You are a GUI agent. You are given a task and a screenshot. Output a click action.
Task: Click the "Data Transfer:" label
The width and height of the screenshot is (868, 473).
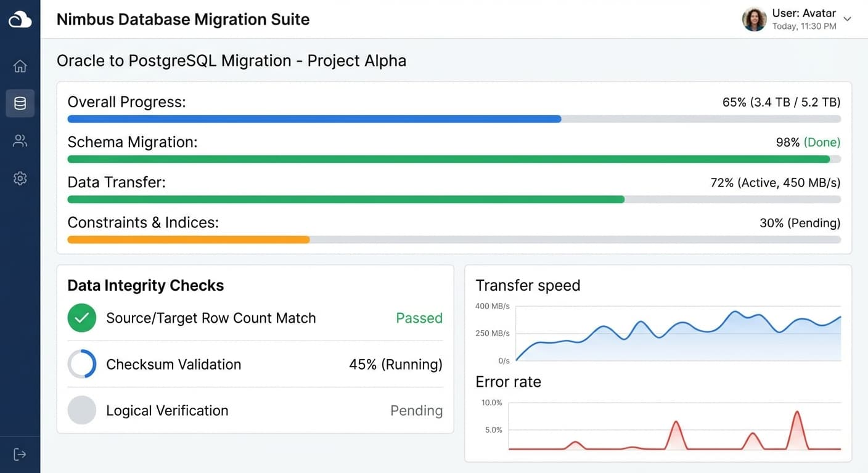click(117, 182)
